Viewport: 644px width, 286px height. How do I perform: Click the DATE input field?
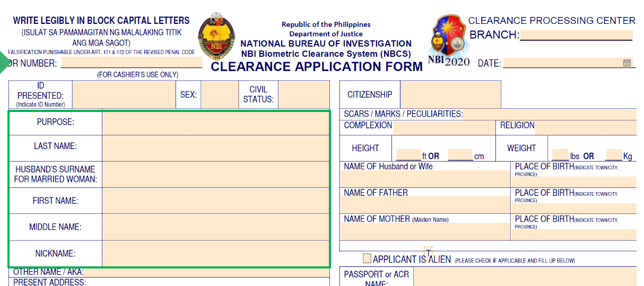point(568,63)
